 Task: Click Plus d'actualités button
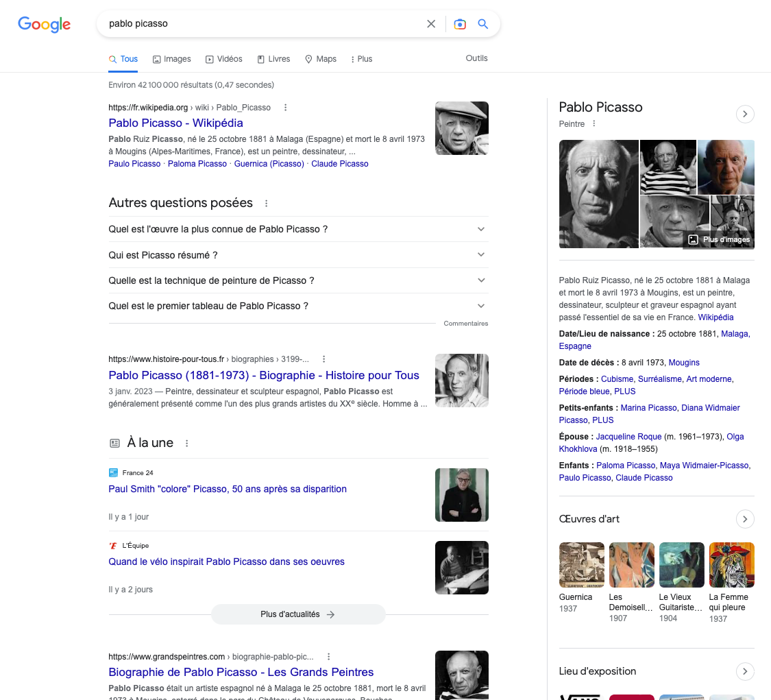coord(298,614)
